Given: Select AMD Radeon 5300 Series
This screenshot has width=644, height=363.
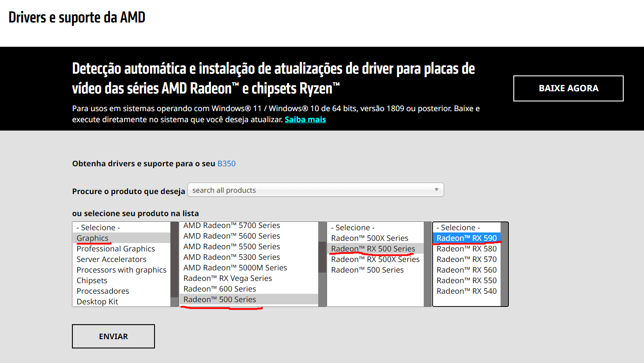Looking at the screenshot, I should [249, 257].
